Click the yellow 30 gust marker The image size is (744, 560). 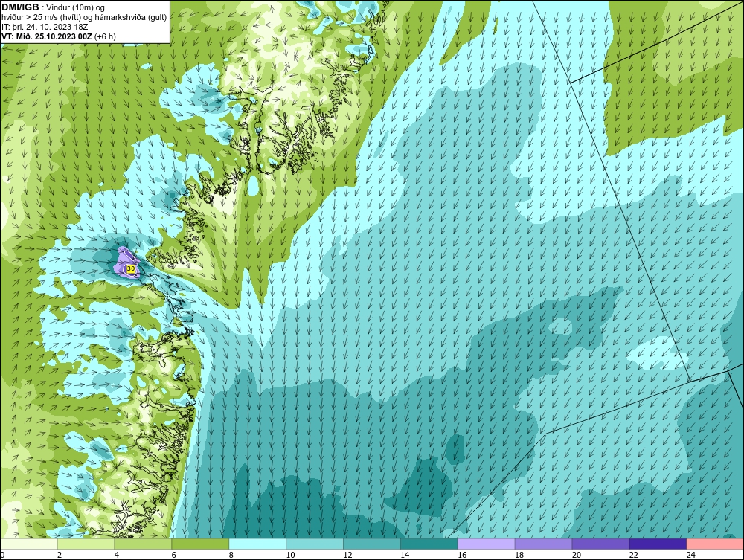131,269
